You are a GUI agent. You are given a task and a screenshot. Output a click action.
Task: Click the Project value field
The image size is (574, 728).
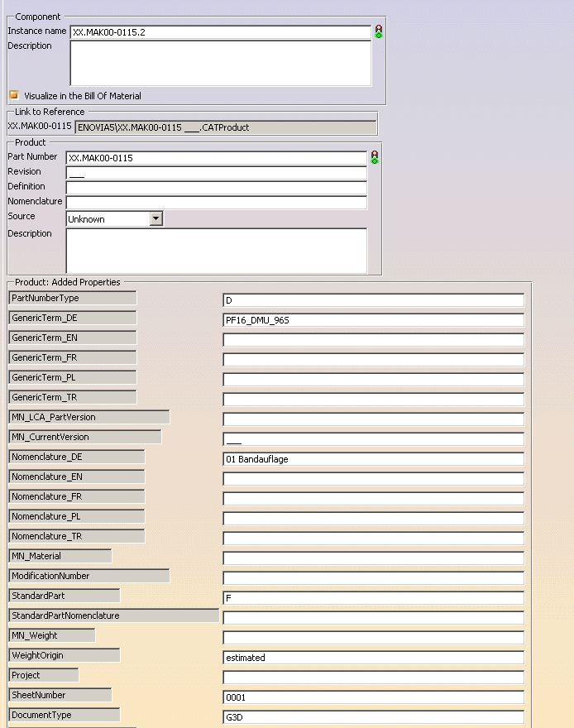374,678
